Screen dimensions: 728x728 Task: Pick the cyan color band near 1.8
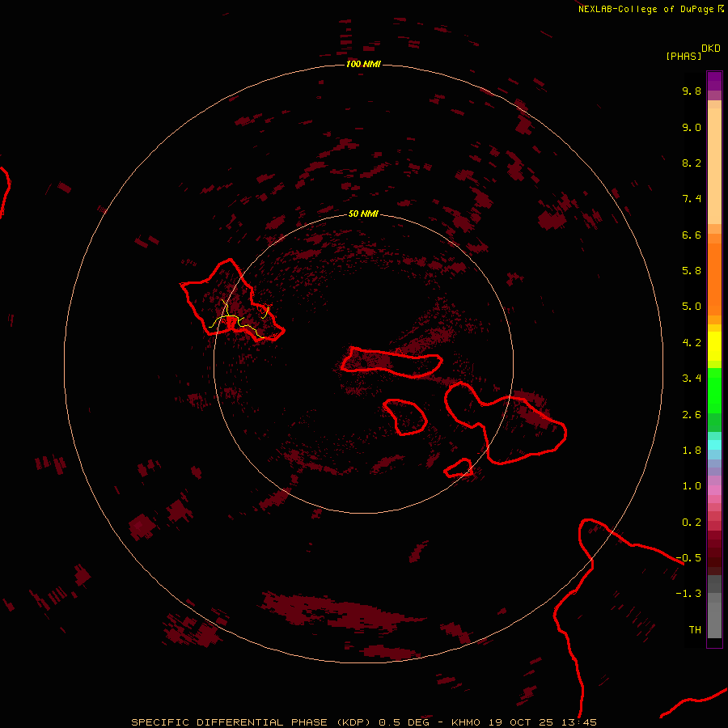[x=714, y=444]
